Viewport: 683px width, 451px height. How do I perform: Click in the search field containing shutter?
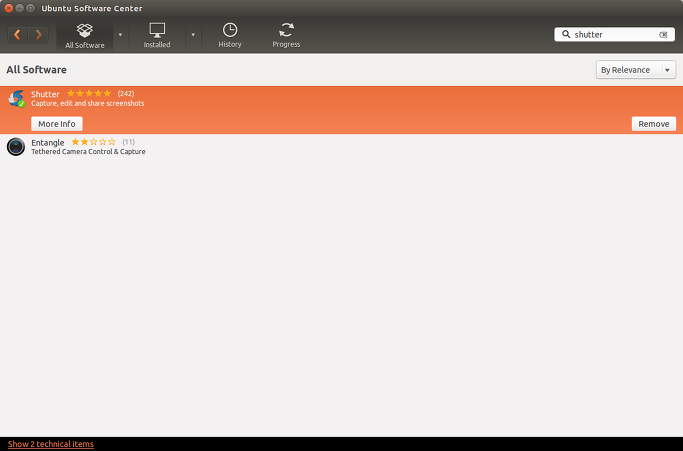coord(614,34)
